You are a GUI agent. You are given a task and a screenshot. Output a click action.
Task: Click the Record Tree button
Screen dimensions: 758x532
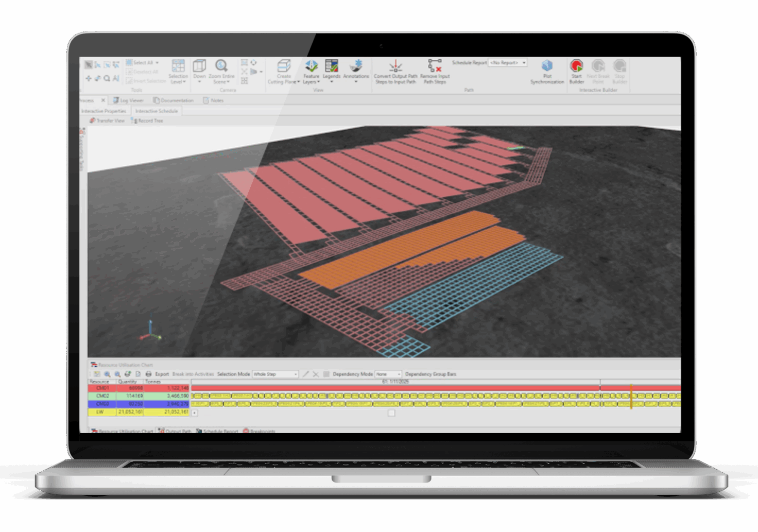(x=147, y=121)
